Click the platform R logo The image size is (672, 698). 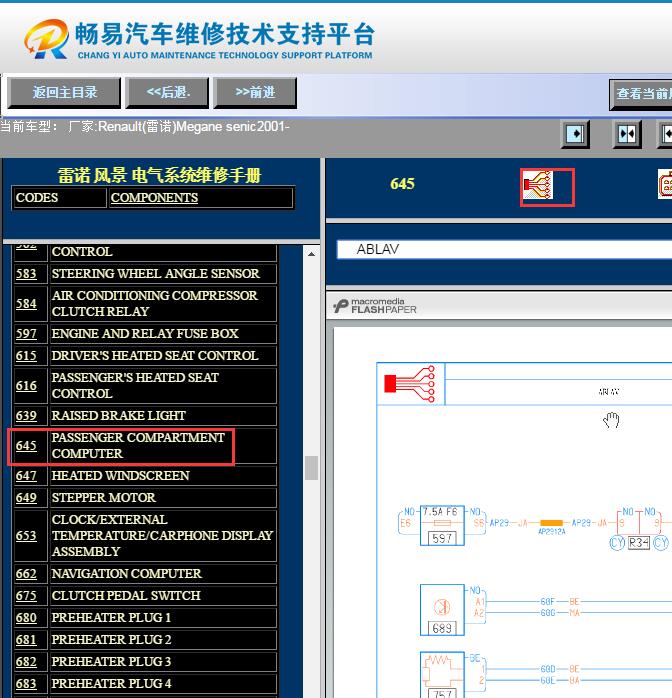(x=47, y=39)
